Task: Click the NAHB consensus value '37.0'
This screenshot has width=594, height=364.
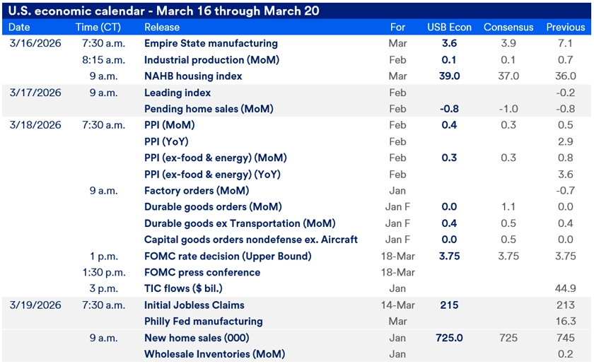Action: pyautogui.click(x=508, y=76)
